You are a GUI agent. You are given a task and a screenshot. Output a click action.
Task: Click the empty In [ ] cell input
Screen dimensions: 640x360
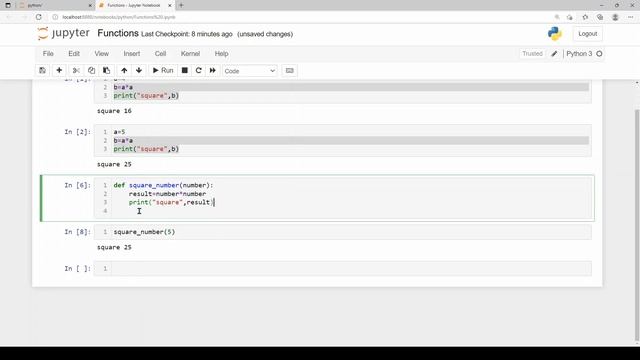pyautogui.click(x=351, y=269)
